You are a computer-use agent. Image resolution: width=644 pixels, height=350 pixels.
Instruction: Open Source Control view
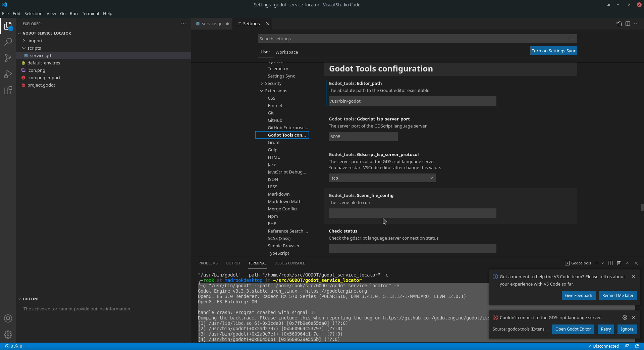[x=8, y=58]
